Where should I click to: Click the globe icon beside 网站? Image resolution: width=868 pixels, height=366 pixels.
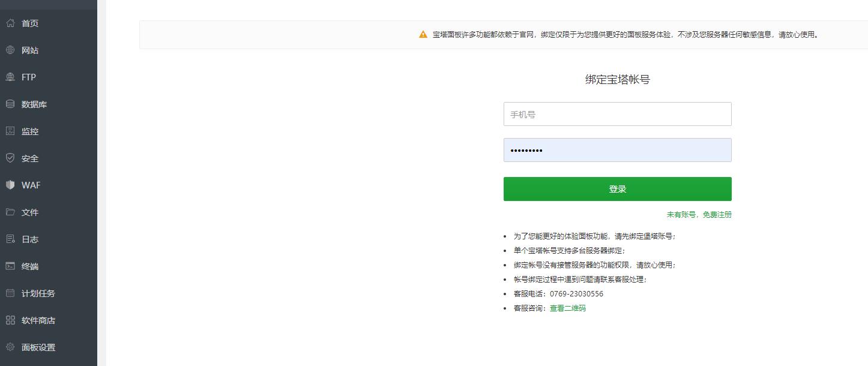(10, 50)
